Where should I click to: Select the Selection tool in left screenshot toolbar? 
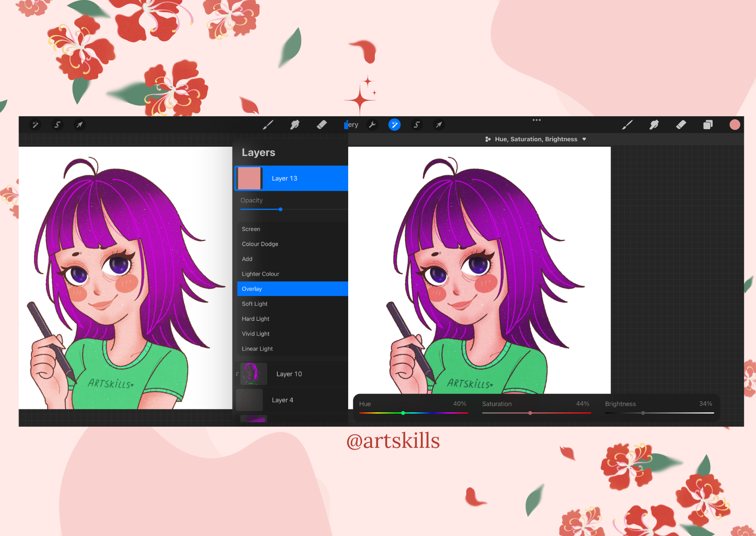tap(58, 125)
